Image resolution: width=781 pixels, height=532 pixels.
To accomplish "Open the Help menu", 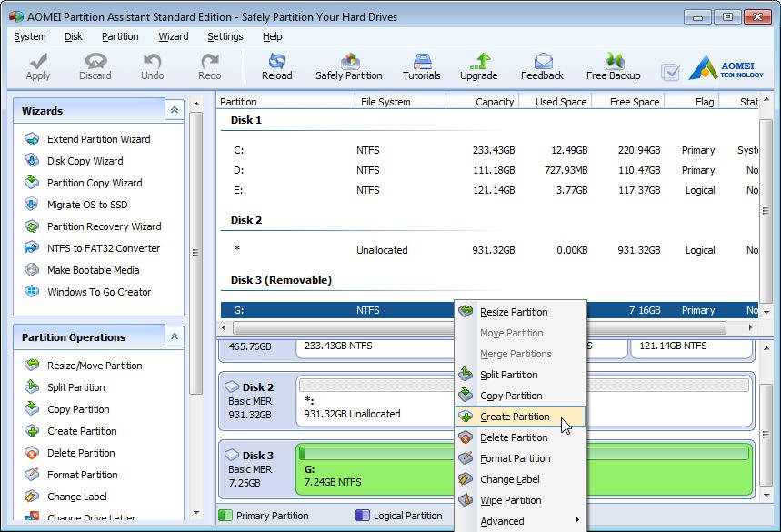I will (273, 37).
